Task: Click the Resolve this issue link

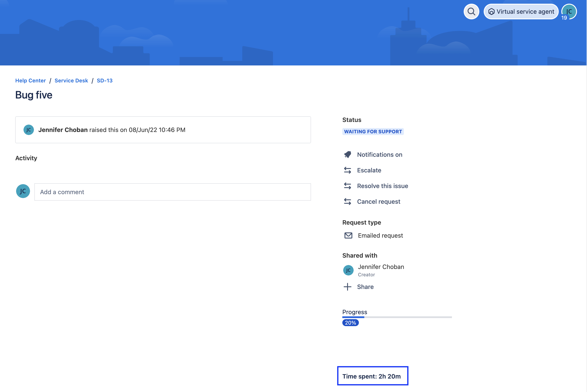Action: tap(382, 186)
